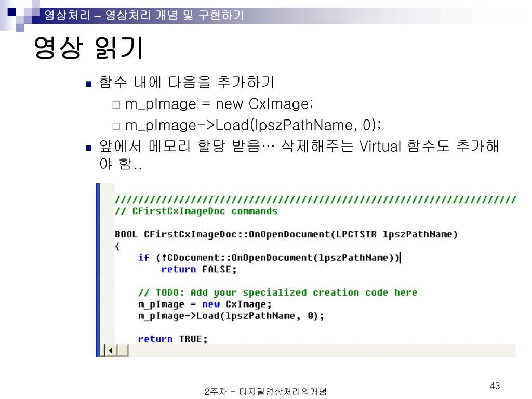
Task: Click code line 'm_pImage = new CxImage;' in editor
Action: 205,304
